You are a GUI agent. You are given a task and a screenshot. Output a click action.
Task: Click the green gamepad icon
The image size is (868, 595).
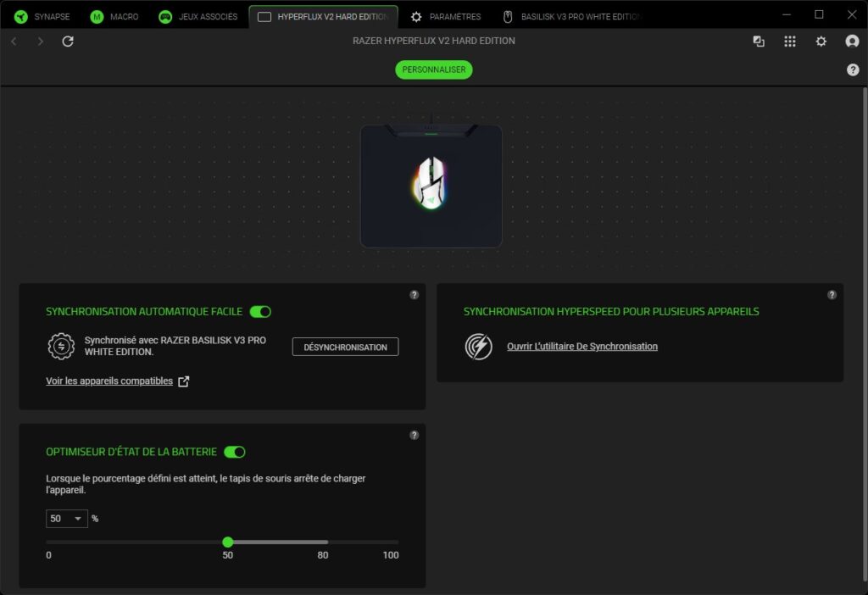pyautogui.click(x=165, y=17)
